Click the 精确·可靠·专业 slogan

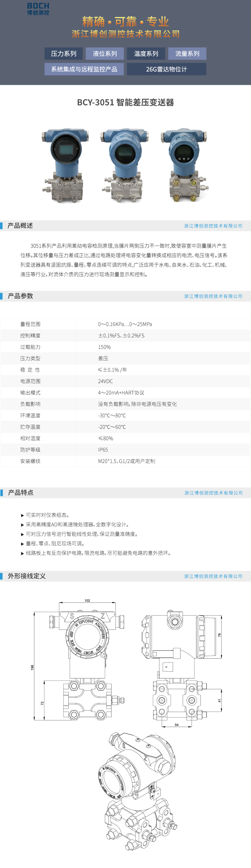click(125, 22)
